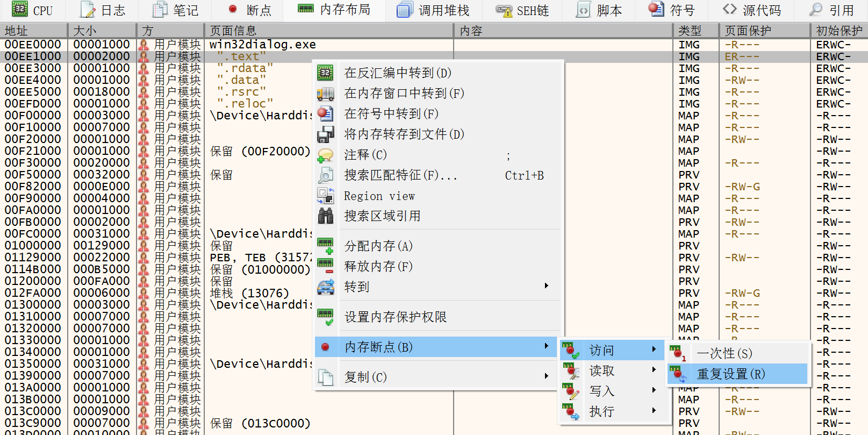This screenshot has width=868, height=435.
Task: Select 设置内存保护权限 menu entry
Action: click(438, 317)
